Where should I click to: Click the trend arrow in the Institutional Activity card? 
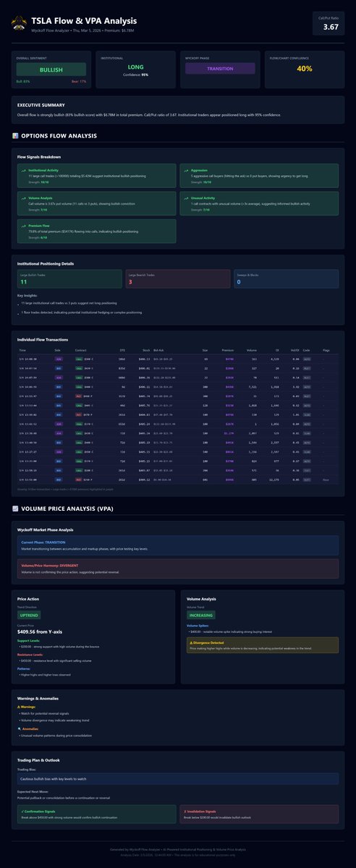(22, 171)
